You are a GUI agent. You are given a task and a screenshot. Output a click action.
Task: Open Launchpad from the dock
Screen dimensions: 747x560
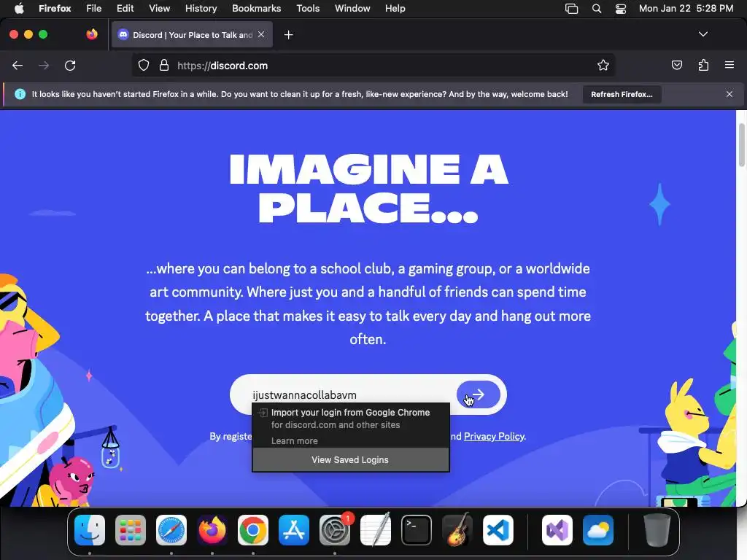[131, 530]
